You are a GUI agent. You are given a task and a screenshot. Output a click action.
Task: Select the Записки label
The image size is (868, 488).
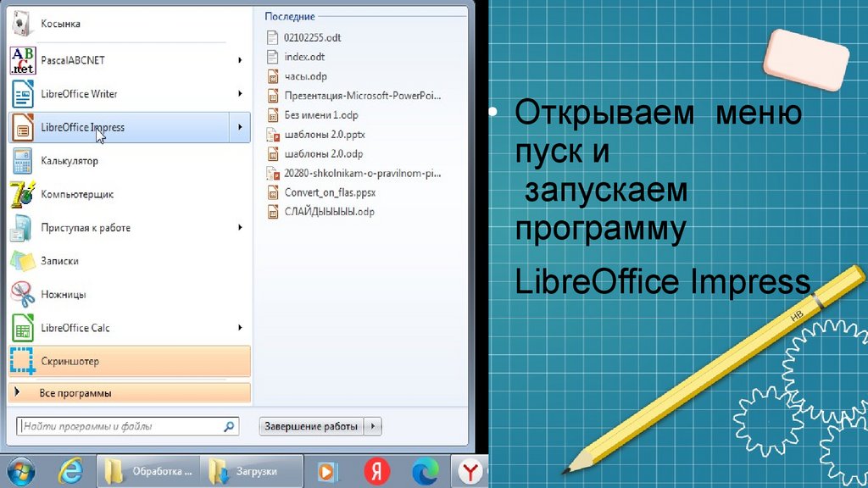[60, 261]
